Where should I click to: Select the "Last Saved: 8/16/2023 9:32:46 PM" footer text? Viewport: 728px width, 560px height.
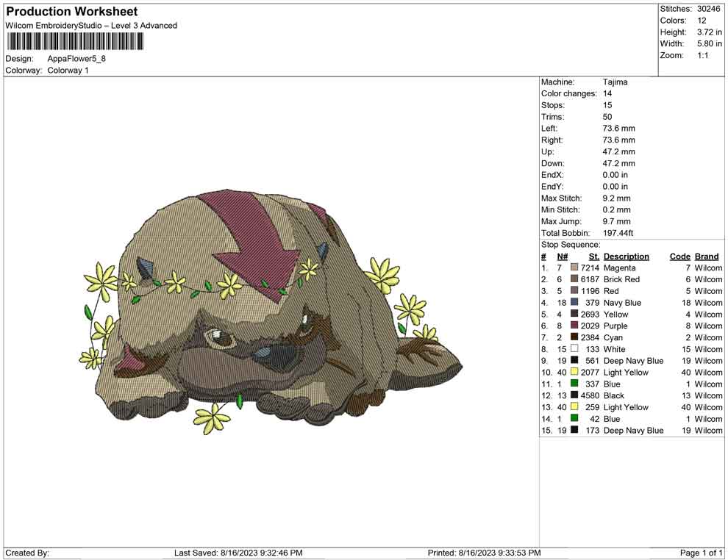click(x=239, y=553)
